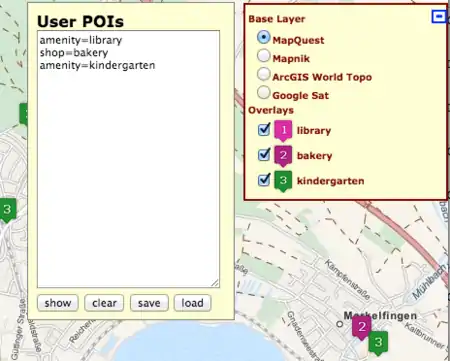The image size is (450, 361).
Task: Click inside the User POIs text area
Action: click(128, 159)
